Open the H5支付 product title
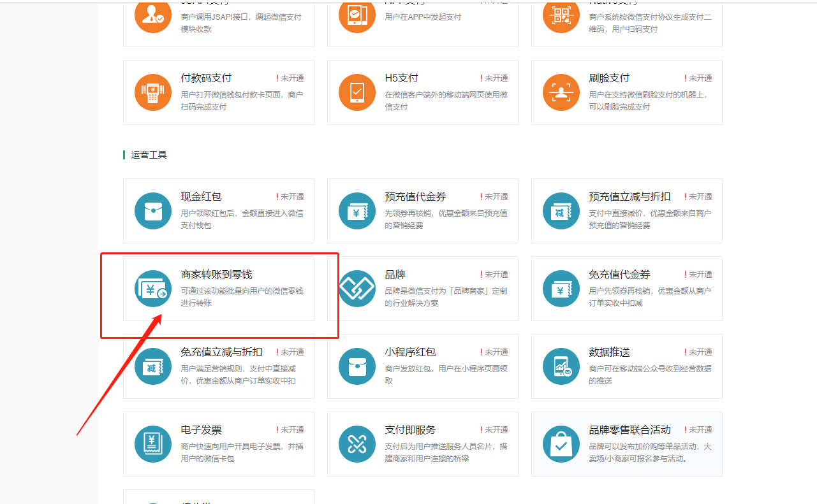 (401, 78)
